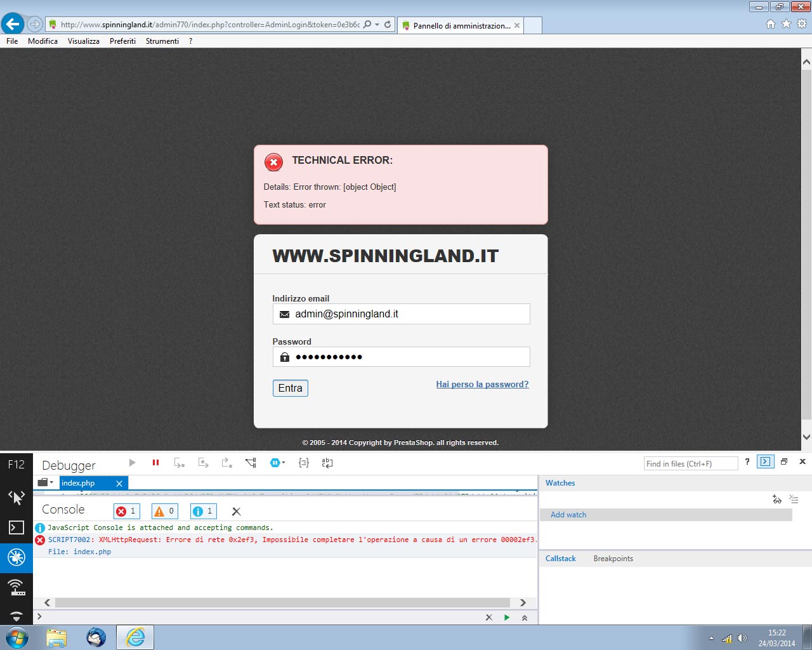This screenshot has width=812, height=650.
Task: Open the file picker folder dropdown
Action: click(46, 482)
